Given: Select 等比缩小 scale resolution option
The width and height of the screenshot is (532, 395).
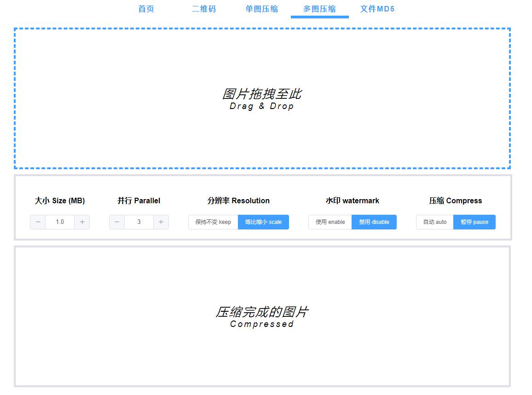Looking at the screenshot, I should [x=263, y=222].
